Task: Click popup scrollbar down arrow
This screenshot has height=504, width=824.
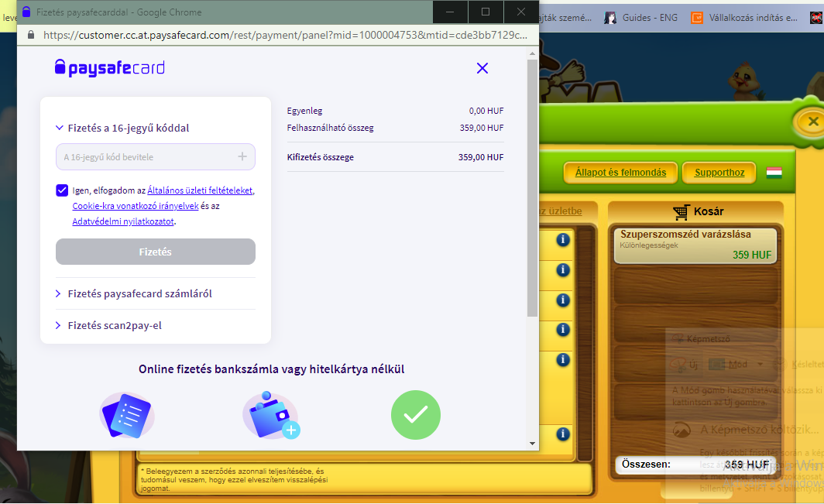Action: click(532, 444)
